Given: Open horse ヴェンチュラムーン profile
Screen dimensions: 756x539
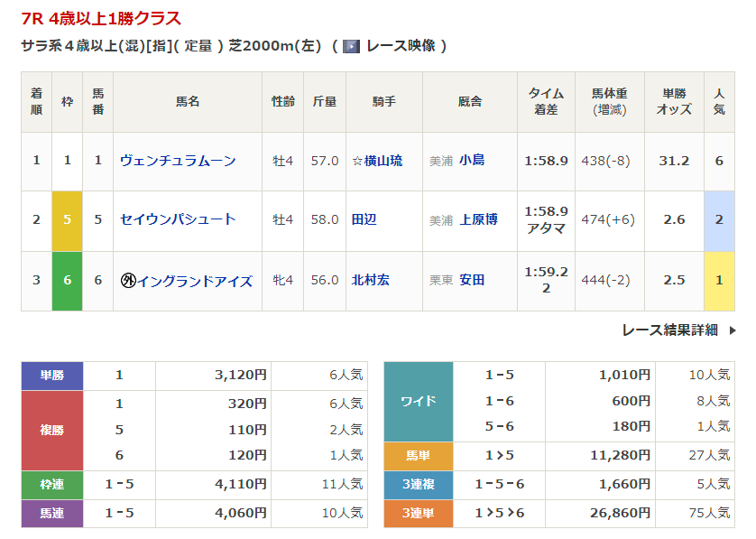Looking at the screenshot, I should tap(178, 161).
